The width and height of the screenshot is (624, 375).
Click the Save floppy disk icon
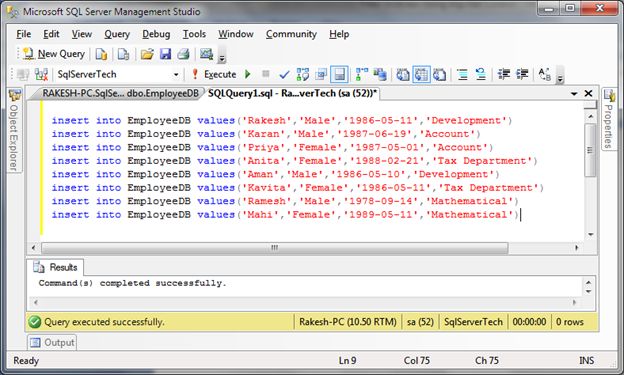(165, 54)
